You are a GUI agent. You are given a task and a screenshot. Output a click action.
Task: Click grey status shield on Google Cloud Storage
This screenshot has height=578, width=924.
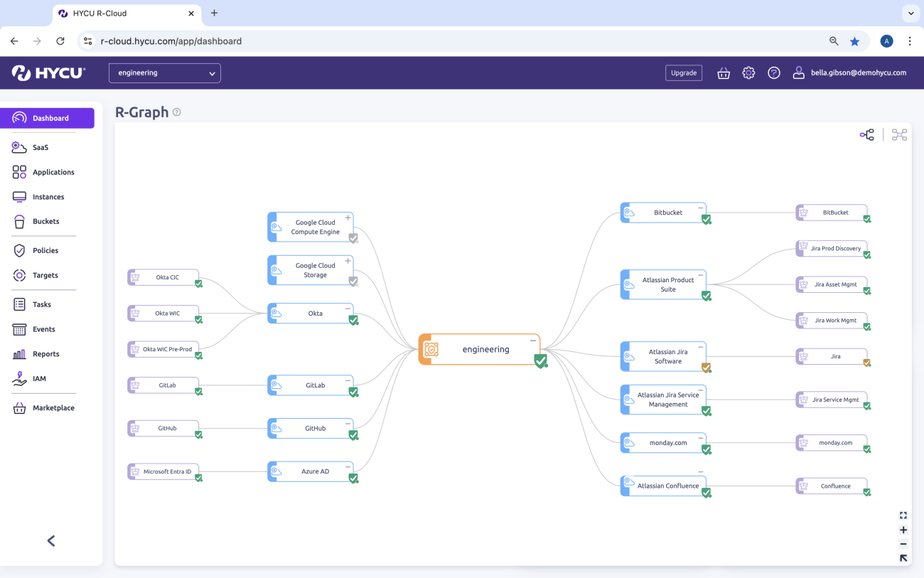coord(353,282)
